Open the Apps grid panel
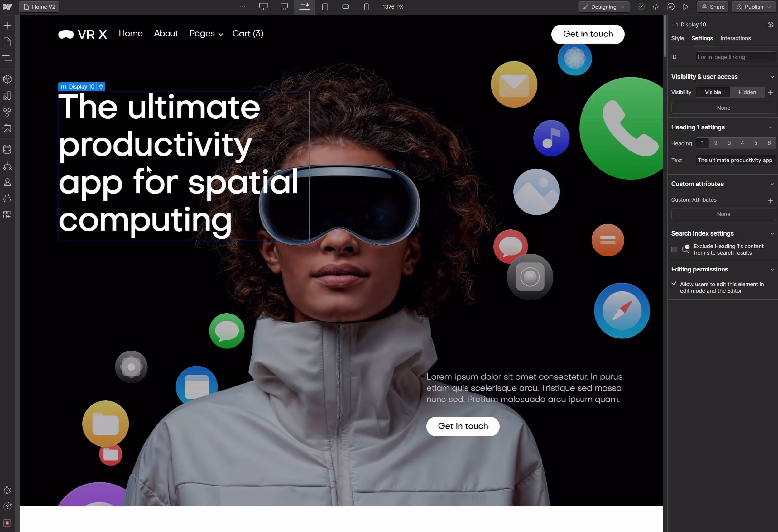 coord(7,215)
